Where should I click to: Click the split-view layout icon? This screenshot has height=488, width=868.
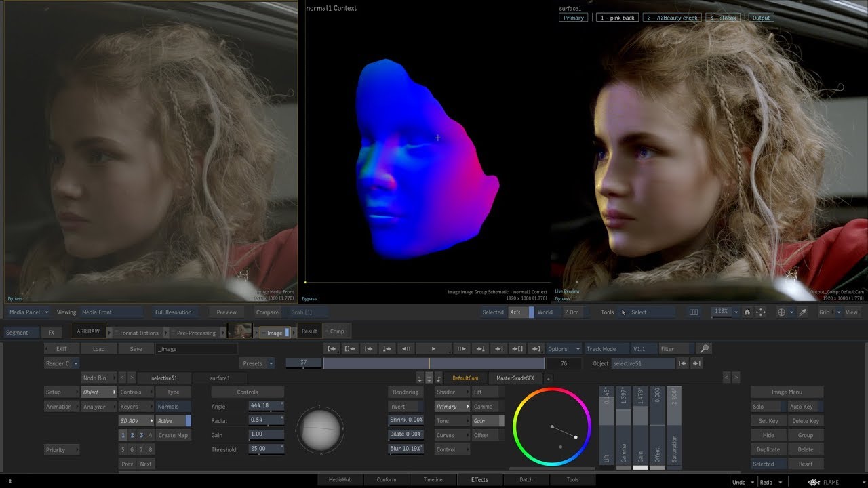[694, 312]
